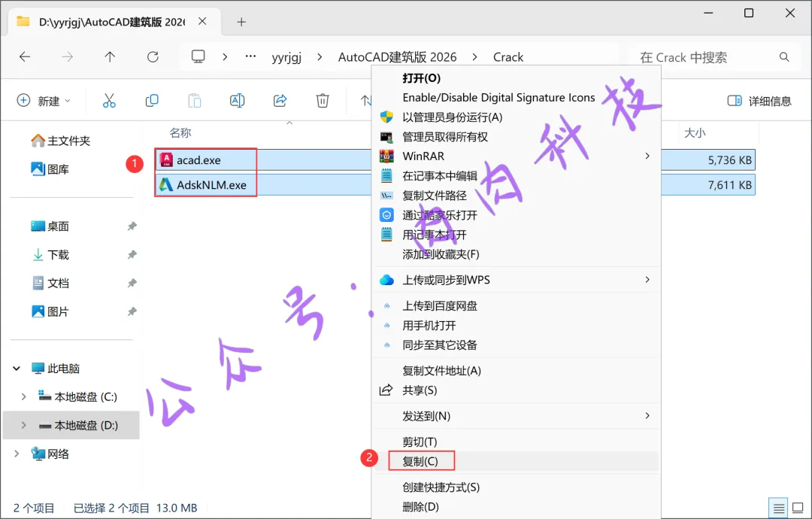
Task: Choose Sync to other devices entry
Action: click(x=516, y=345)
